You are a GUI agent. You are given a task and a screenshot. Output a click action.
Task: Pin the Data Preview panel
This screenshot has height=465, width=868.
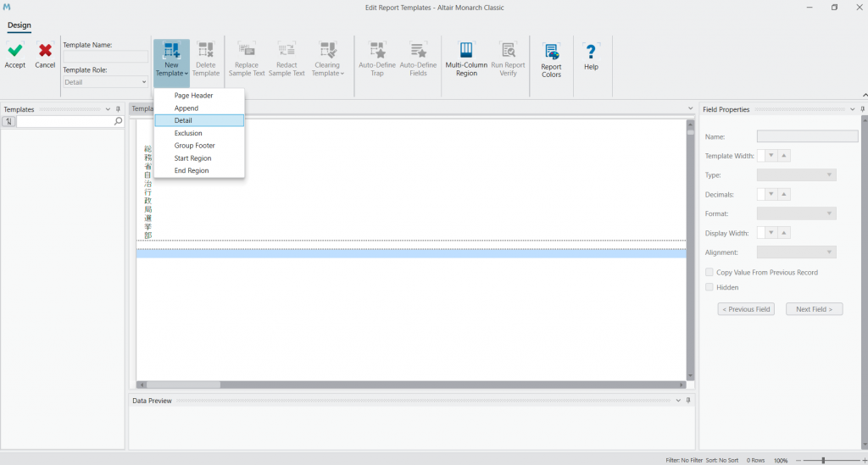[x=688, y=401]
